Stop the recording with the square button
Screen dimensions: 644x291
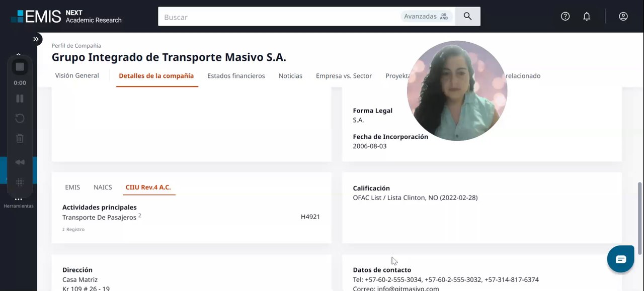click(20, 67)
